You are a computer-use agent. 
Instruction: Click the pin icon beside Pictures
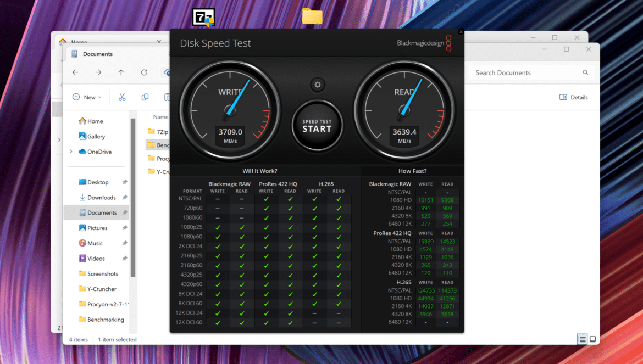(x=125, y=228)
